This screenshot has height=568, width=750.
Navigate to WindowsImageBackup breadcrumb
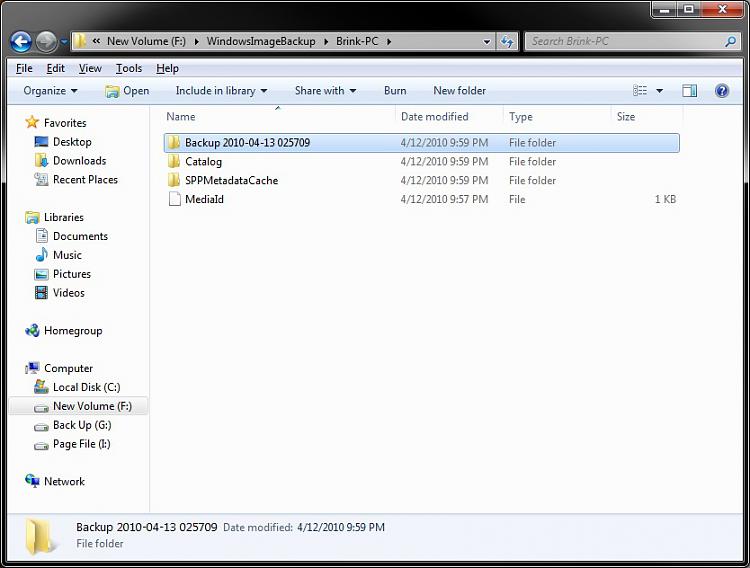pos(261,41)
